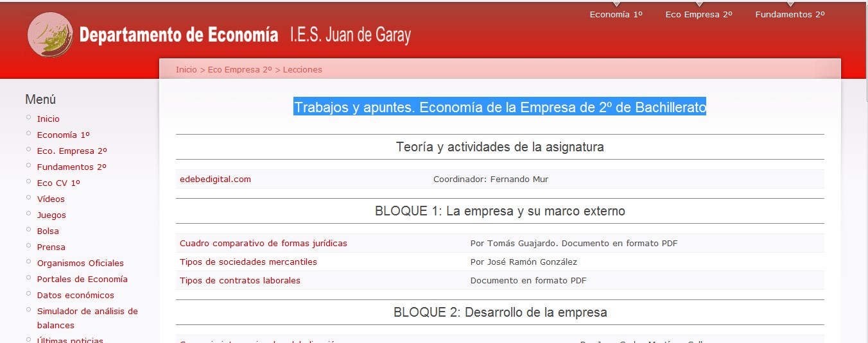
Task: Click the euro coin logo in header
Action: point(50,35)
